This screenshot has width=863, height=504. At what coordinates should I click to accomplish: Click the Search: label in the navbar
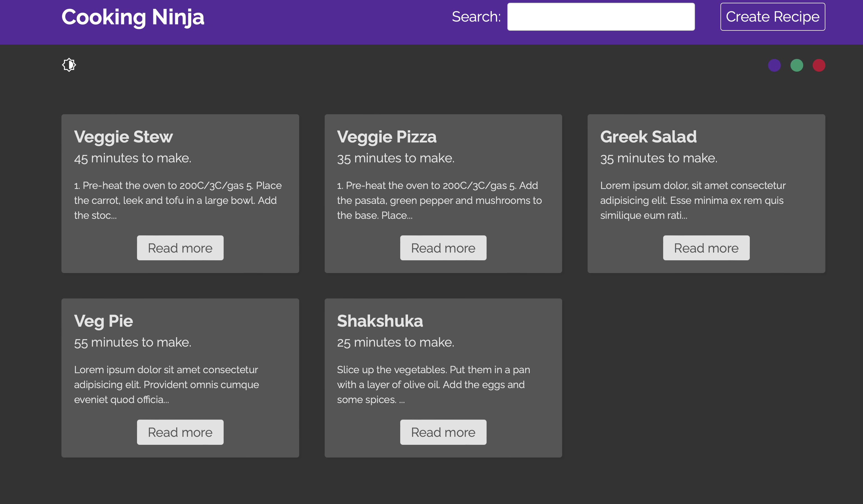pyautogui.click(x=476, y=16)
